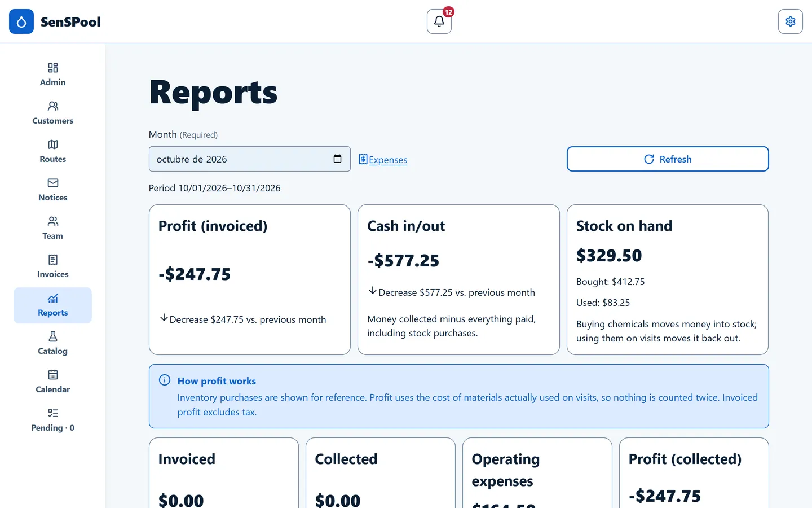Open settings gear in top right
The height and width of the screenshot is (508, 812).
[x=791, y=21]
